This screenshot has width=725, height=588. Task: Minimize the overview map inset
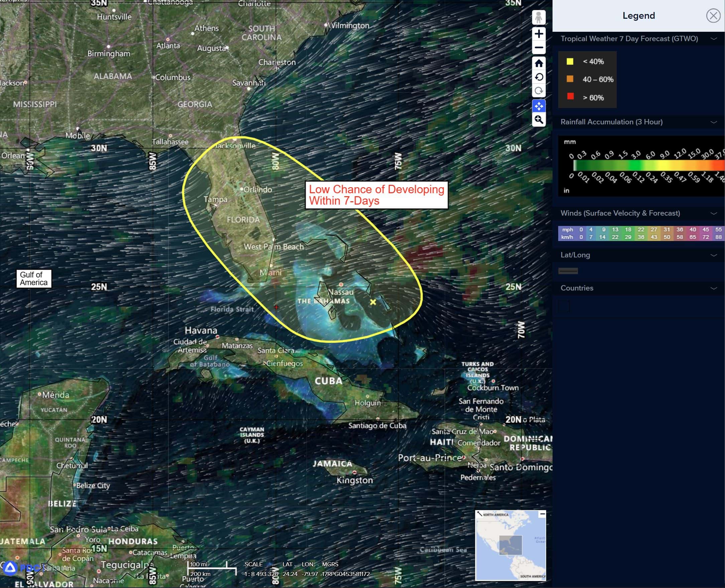tap(542, 514)
